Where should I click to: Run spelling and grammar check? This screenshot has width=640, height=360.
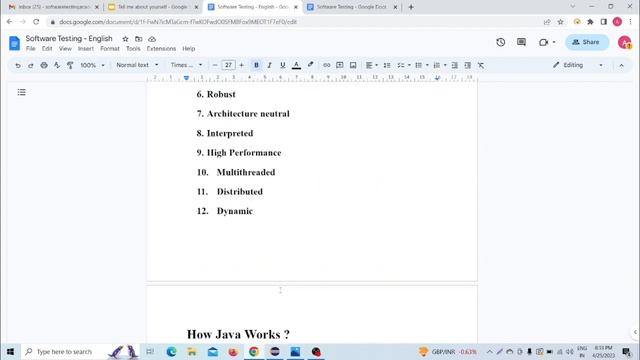point(57,65)
